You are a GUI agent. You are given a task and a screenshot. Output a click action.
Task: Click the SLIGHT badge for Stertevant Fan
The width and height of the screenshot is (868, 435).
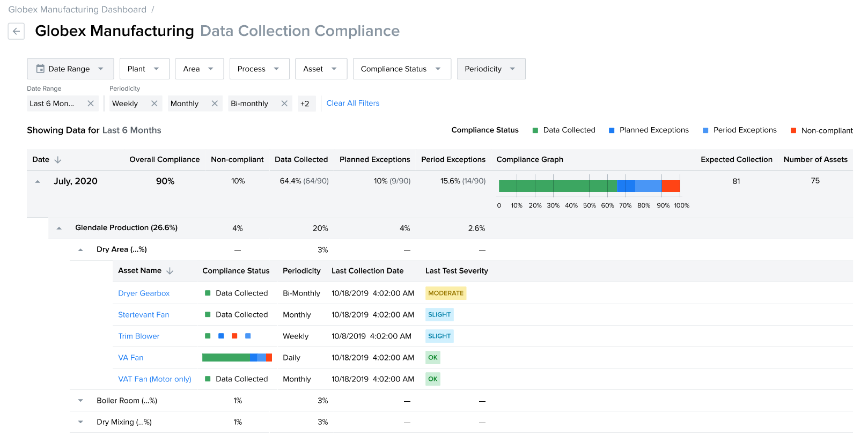point(439,315)
